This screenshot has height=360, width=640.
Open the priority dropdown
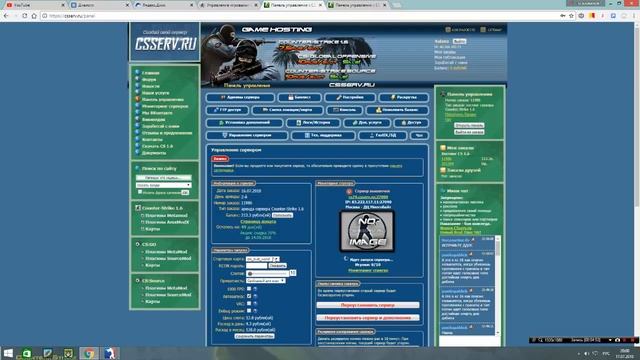[x=265, y=281]
